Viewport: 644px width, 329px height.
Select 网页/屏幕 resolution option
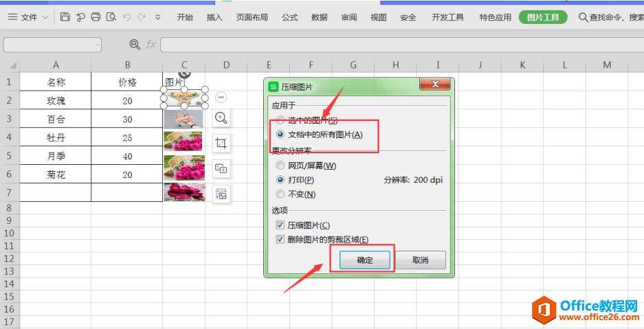coord(280,166)
